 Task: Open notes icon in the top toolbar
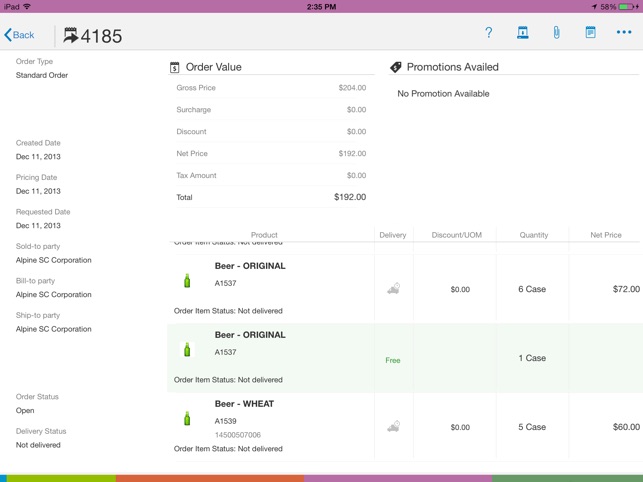pos(591,32)
